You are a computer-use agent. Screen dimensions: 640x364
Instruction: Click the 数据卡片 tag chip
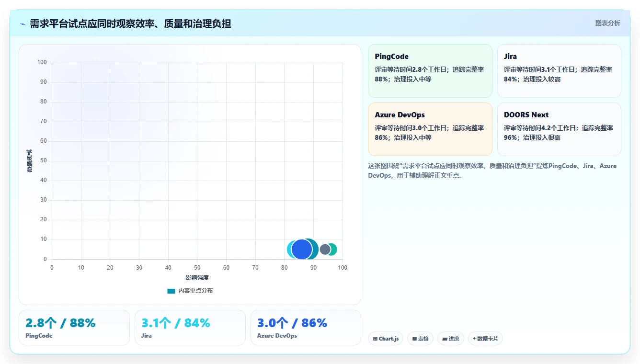pos(485,339)
